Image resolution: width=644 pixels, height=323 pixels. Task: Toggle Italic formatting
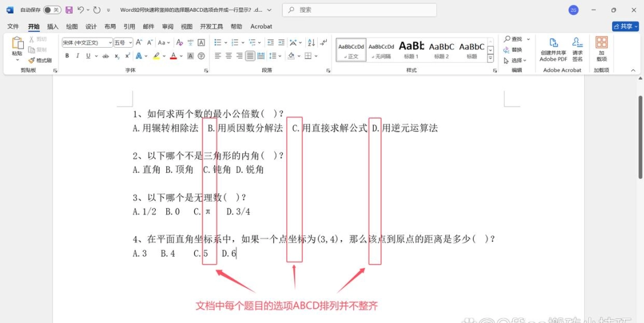[78, 56]
